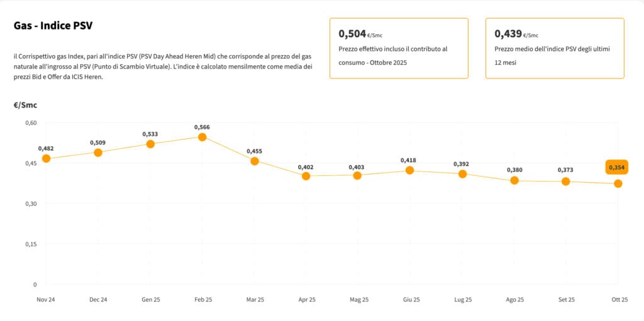644x321 pixels.
Task: Select the Ott 25 data point
Action: click(618, 183)
